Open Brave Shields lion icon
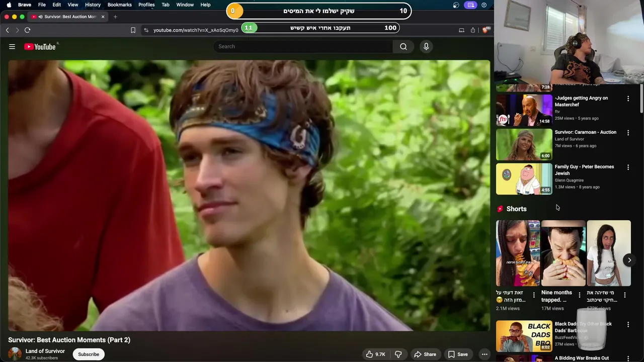 [x=486, y=30]
